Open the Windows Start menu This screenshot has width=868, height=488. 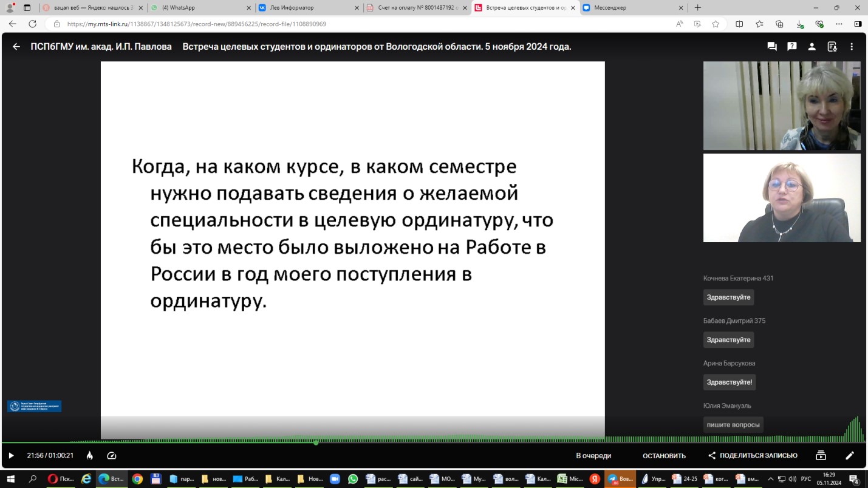click(x=10, y=479)
